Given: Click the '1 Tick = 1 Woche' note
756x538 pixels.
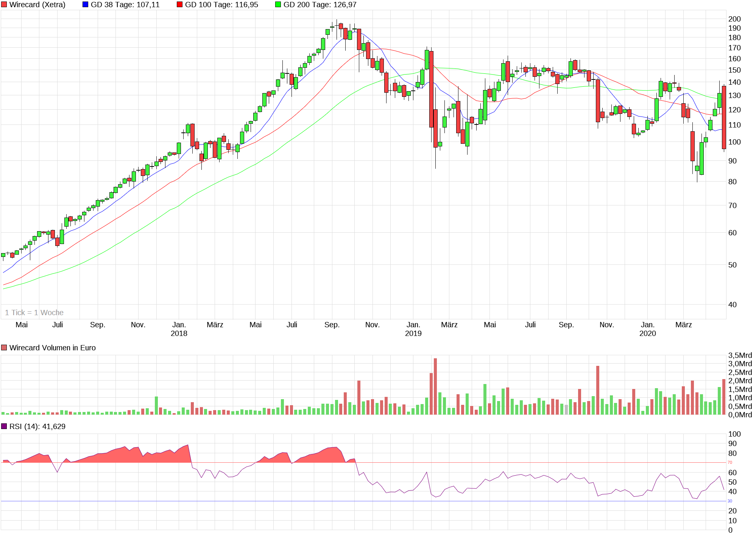Looking at the screenshot, I should coord(34,313).
